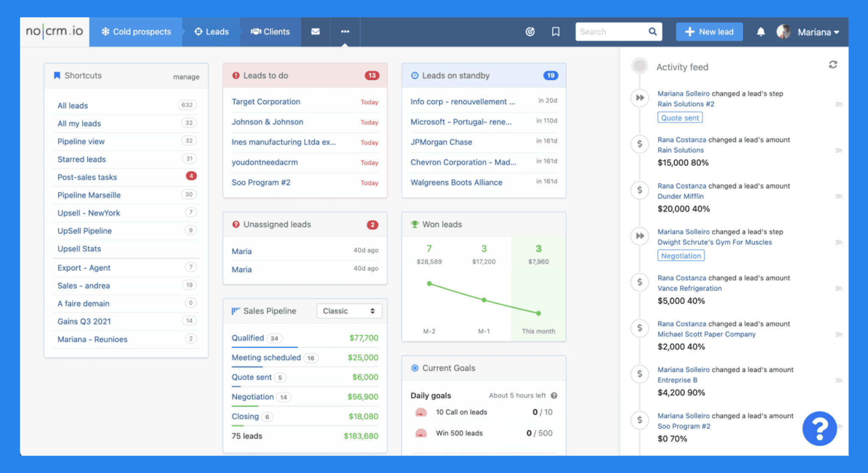Click the nocrm.io logo
The height and width of the screenshot is (473, 868).
coord(54,31)
